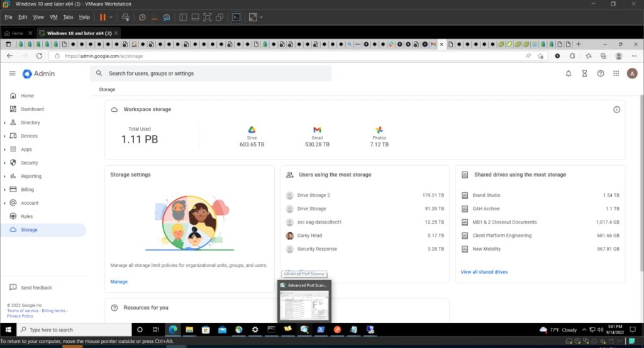Screen dimensions: 644x348
Task: Open the Edge settings ellipsis menu
Action: coord(634,56)
